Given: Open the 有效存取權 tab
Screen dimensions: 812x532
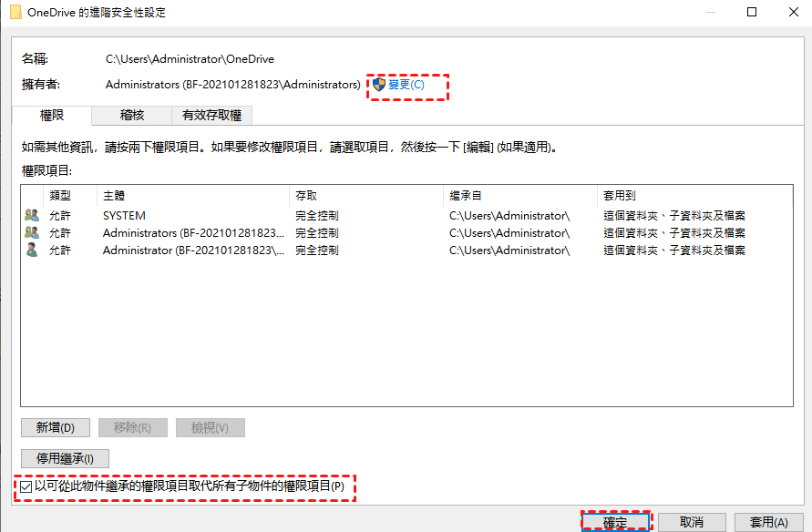Looking at the screenshot, I should pos(211,115).
